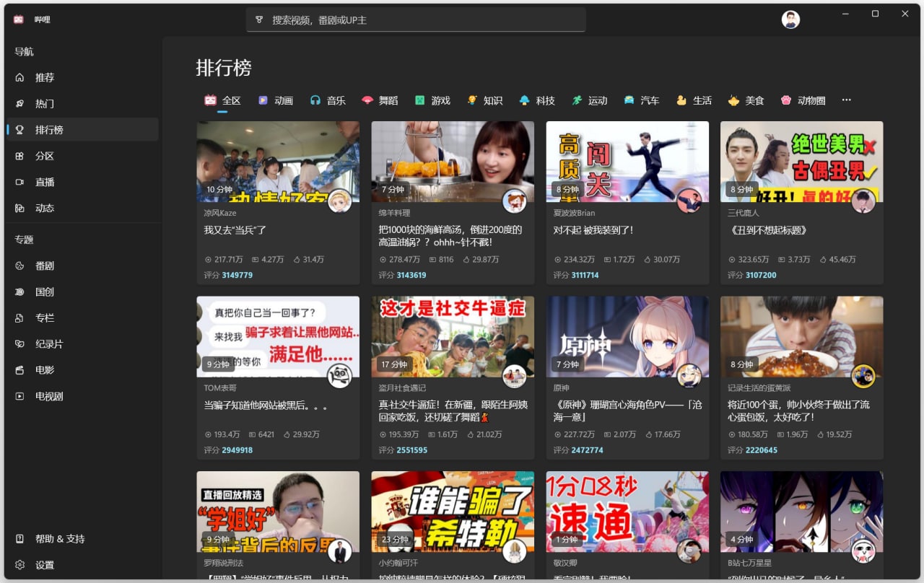Switch to the 动物圈 tab

(803, 100)
